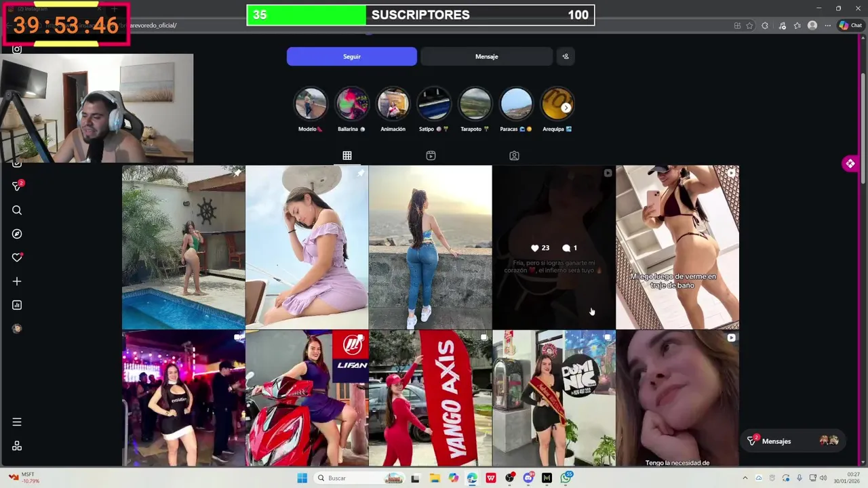The width and height of the screenshot is (868, 488).
Task: Open the MSFT stock widget
Action: click(24, 478)
